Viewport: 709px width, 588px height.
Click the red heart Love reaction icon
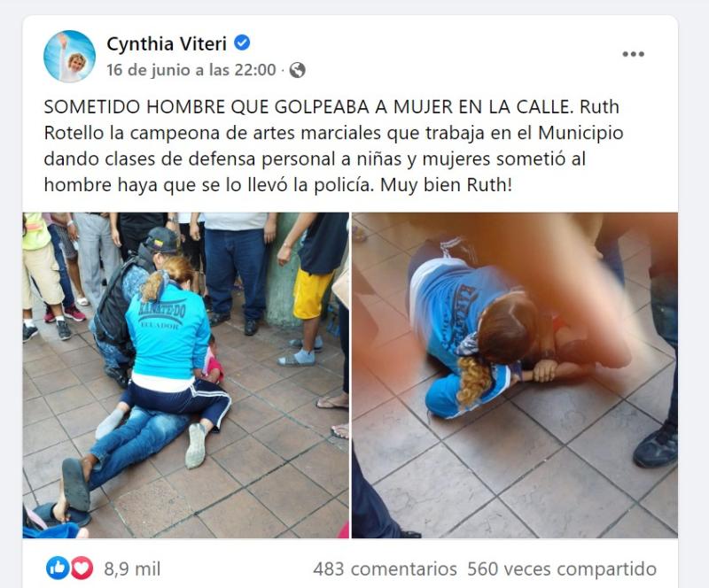(x=82, y=569)
